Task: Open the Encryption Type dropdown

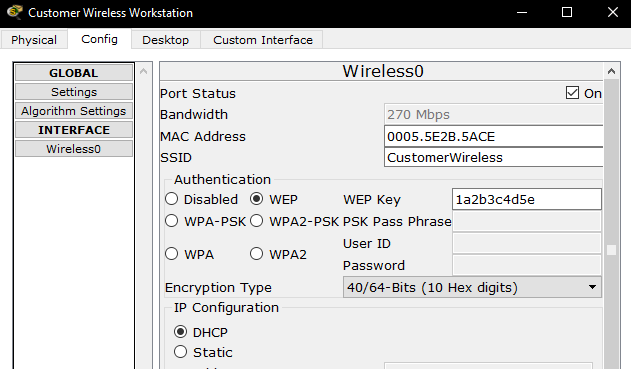Action: [472, 287]
